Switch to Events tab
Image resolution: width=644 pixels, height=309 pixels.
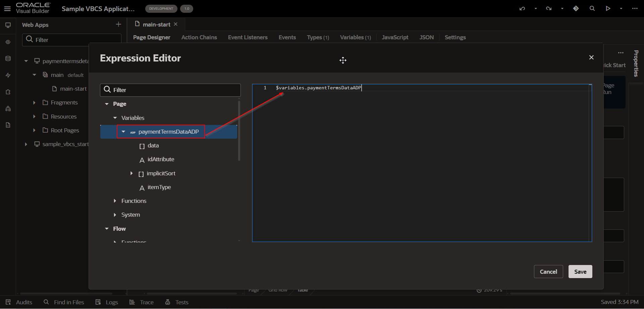pyautogui.click(x=287, y=37)
